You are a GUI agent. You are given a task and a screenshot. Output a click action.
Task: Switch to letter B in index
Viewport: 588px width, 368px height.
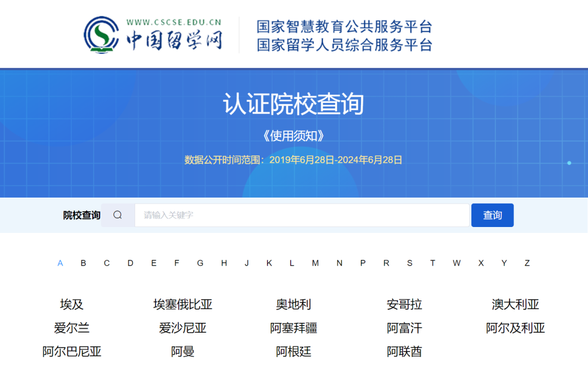83,263
